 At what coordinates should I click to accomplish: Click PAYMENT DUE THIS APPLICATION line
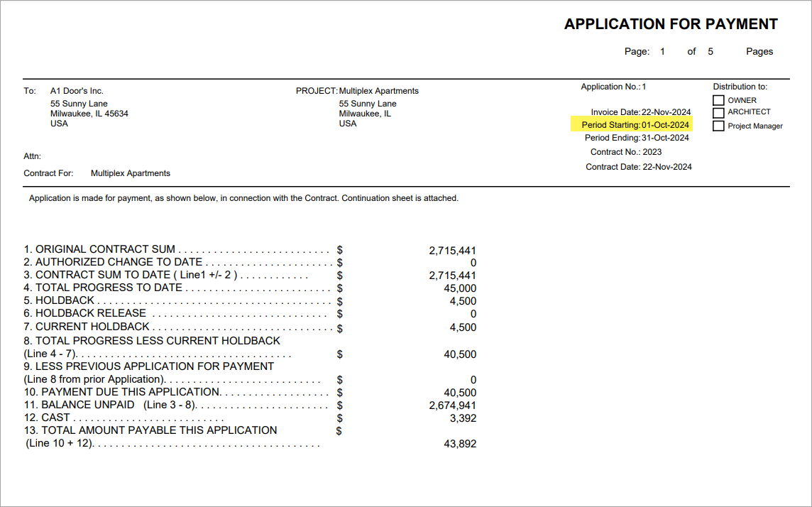[122, 392]
